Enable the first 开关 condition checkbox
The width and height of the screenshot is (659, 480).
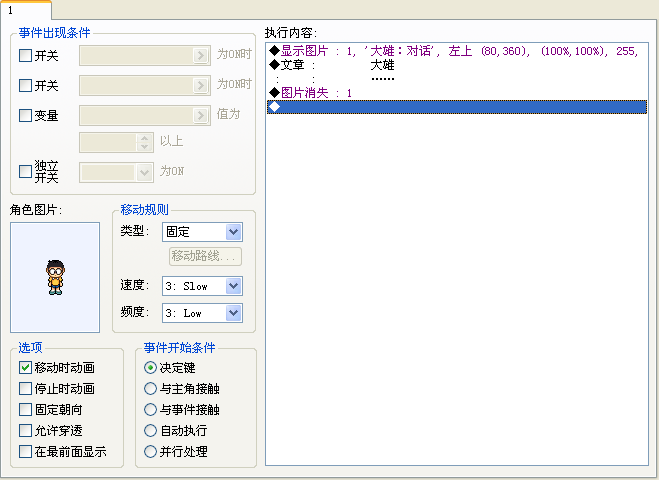pos(25,55)
